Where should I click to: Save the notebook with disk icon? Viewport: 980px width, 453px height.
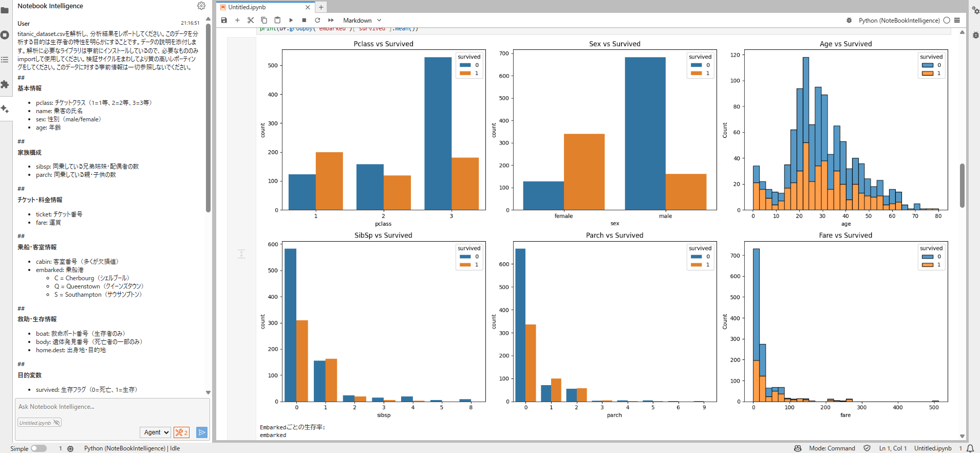pyautogui.click(x=224, y=20)
